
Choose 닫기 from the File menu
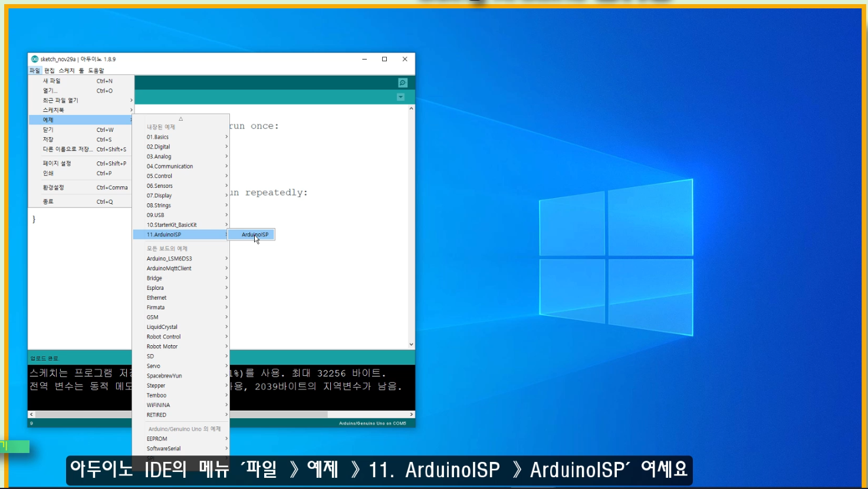click(81, 130)
